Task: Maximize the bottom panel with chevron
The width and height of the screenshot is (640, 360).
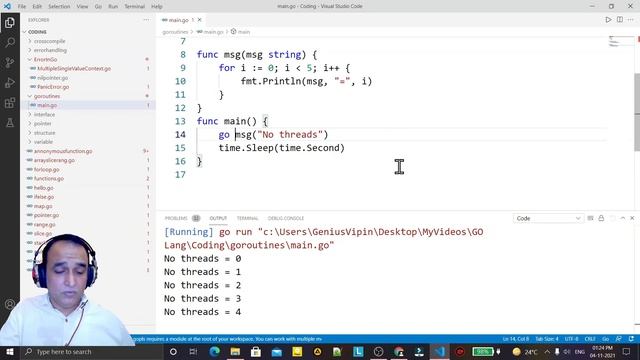Action: tap(623, 218)
